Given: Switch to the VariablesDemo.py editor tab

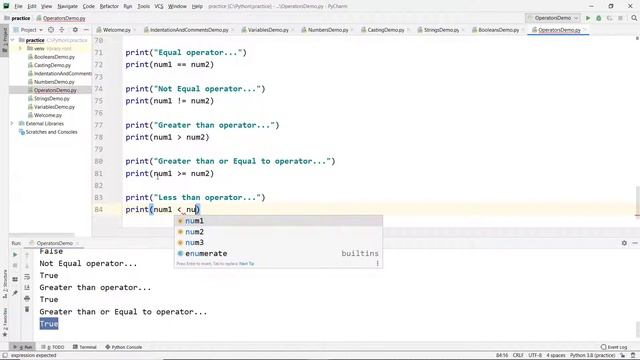Looking at the screenshot, I should pos(268,30).
